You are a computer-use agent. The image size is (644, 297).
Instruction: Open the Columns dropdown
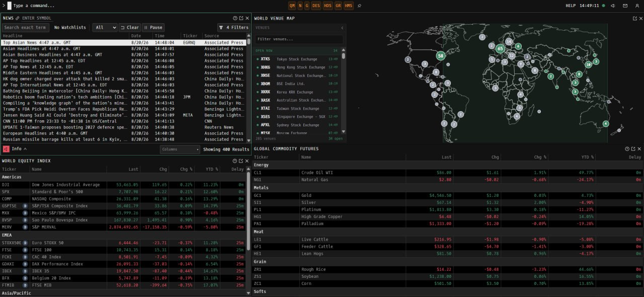point(180,149)
